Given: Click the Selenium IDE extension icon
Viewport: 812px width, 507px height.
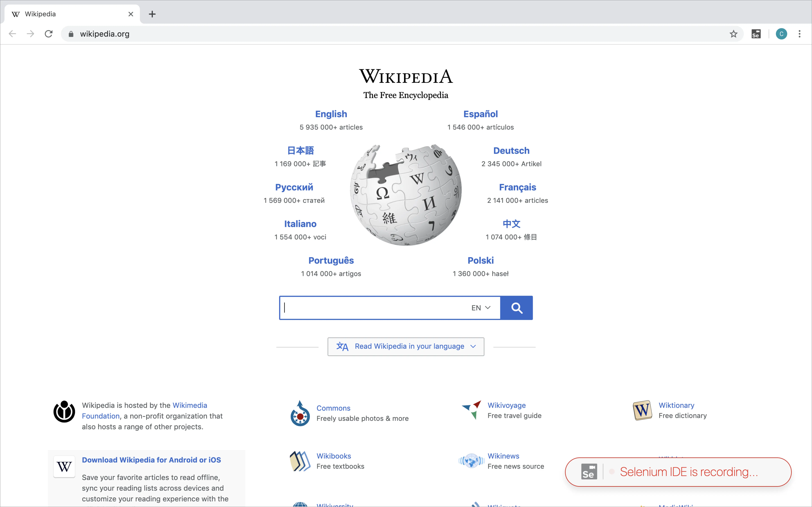Looking at the screenshot, I should tap(756, 34).
